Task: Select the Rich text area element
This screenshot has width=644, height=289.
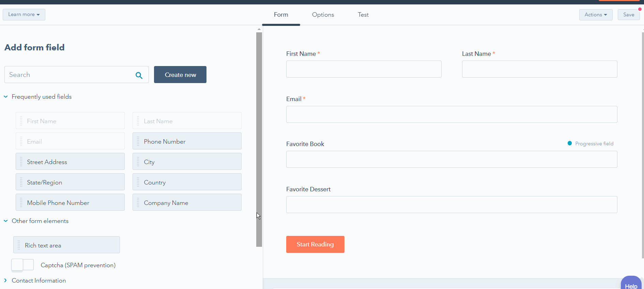Action: (66, 245)
